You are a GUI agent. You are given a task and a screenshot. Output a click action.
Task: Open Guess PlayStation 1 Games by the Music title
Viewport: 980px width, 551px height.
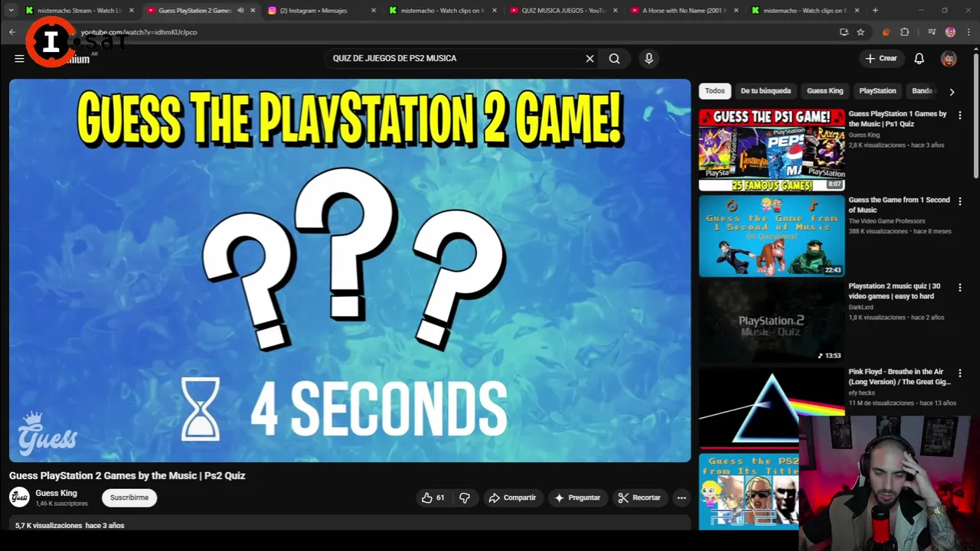coord(897,119)
